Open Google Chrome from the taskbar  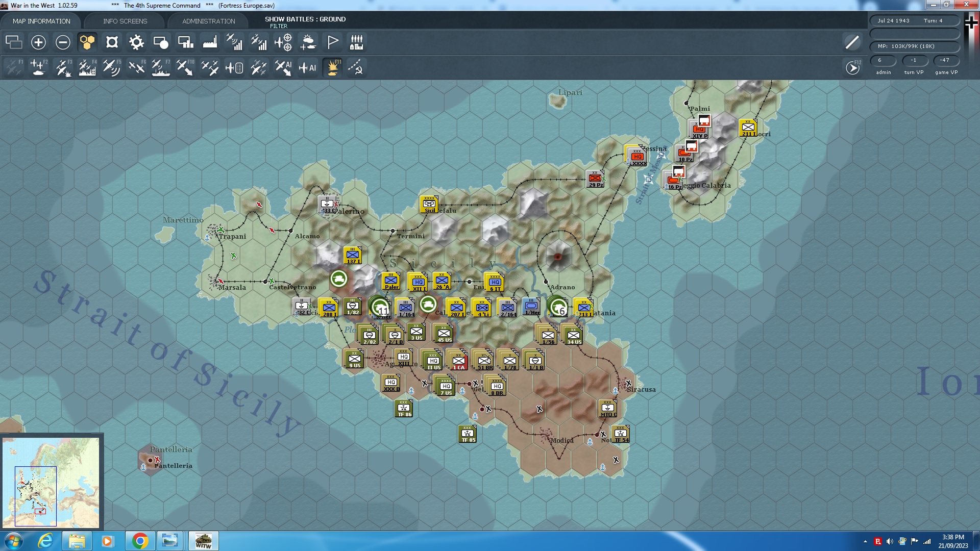click(140, 541)
